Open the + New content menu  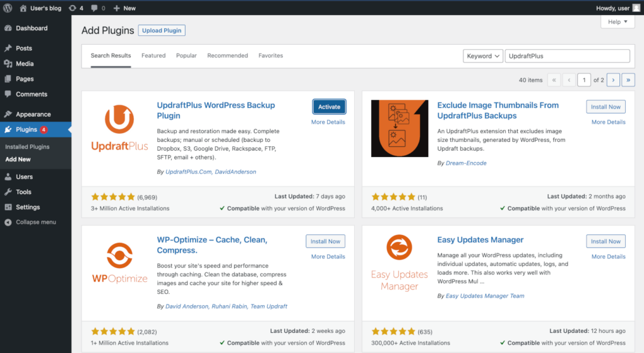(x=125, y=8)
